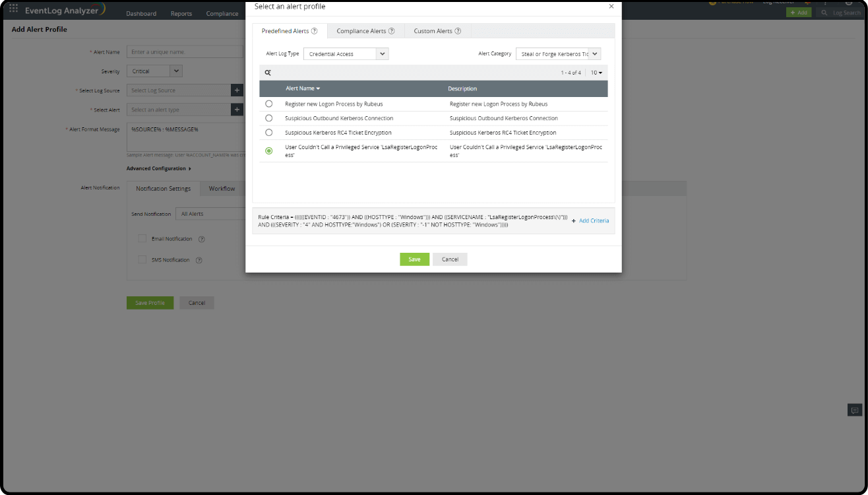Open the Severity dropdown set to Critical
This screenshot has height=495, width=868.
click(156, 71)
